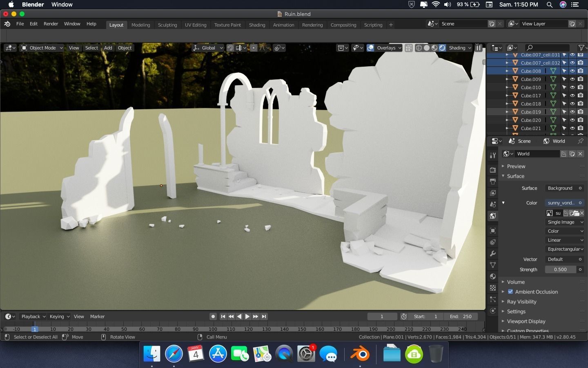Jump to last frame

click(264, 316)
